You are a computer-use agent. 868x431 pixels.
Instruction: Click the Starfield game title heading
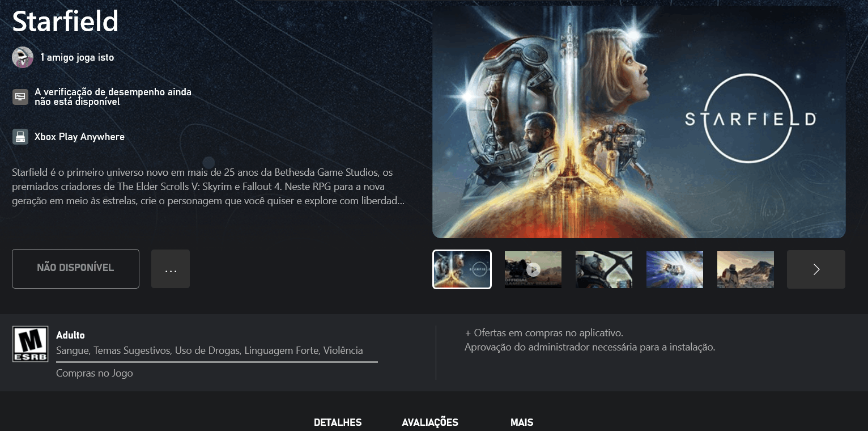pyautogui.click(x=65, y=21)
